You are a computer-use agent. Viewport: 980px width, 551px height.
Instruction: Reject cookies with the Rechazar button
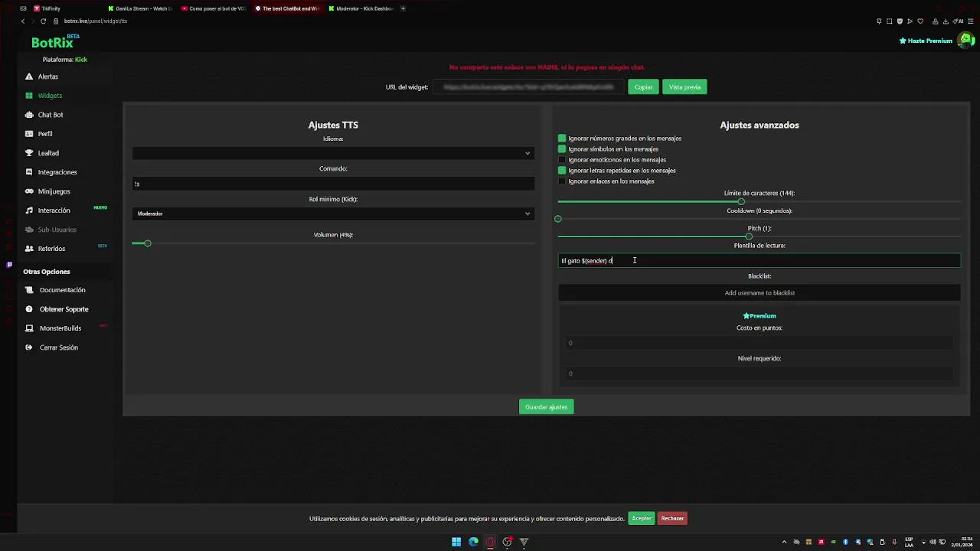coord(672,518)
